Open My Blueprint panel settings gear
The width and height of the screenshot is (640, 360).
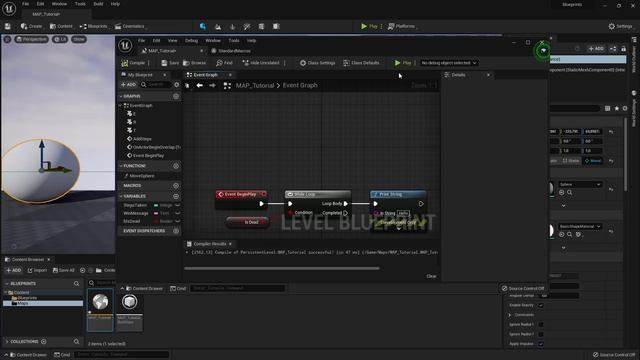[176, 84]
